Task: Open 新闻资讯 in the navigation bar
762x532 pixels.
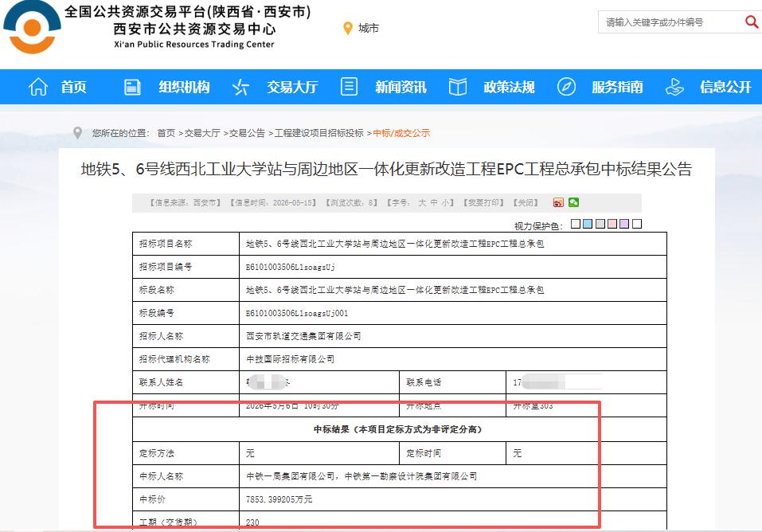Action: [x=401, y=87]
